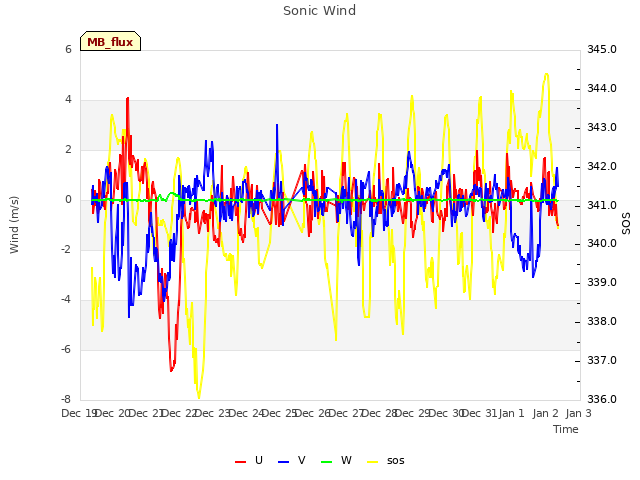Click the 0 left axis value

[x=68, y=200]
